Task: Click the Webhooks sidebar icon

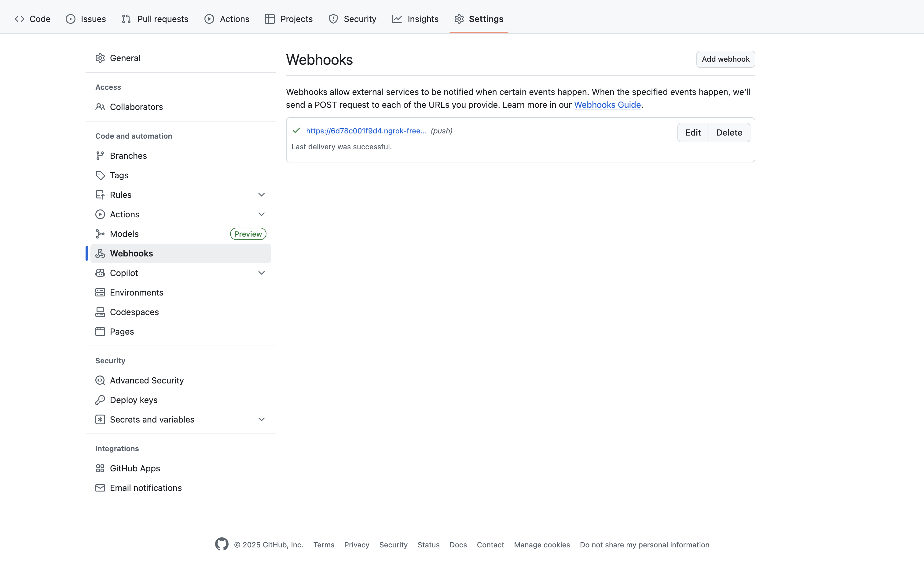Action: click(x=100, y=253)
